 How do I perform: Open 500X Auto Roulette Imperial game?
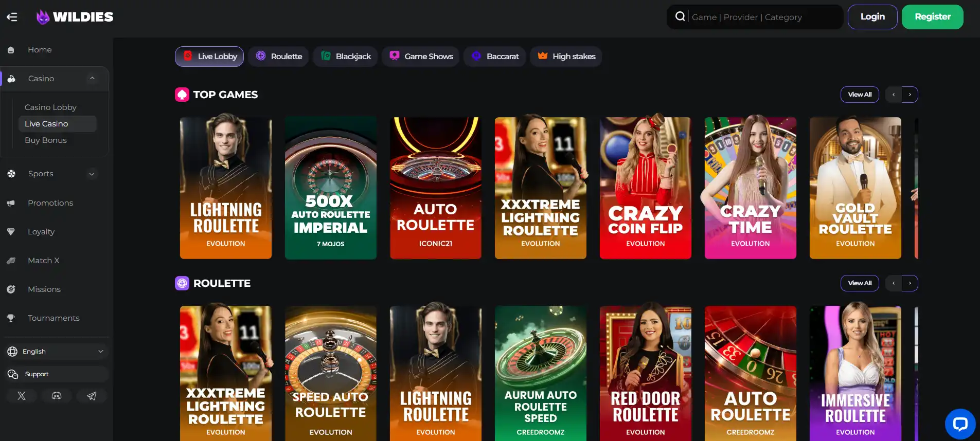[x=330, y=188]
